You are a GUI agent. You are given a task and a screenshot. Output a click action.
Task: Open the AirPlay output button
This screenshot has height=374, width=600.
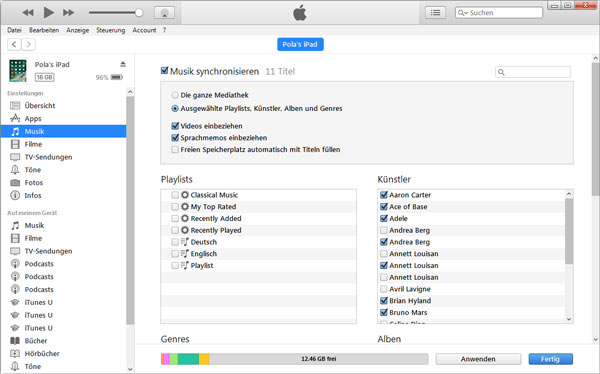pos(165,13)
